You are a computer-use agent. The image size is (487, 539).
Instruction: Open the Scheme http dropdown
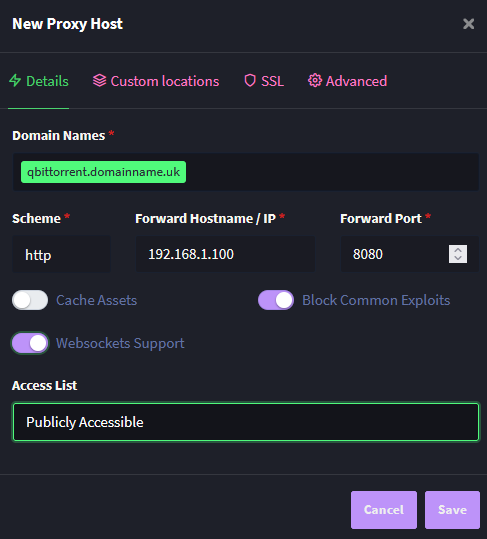(62, 254)
